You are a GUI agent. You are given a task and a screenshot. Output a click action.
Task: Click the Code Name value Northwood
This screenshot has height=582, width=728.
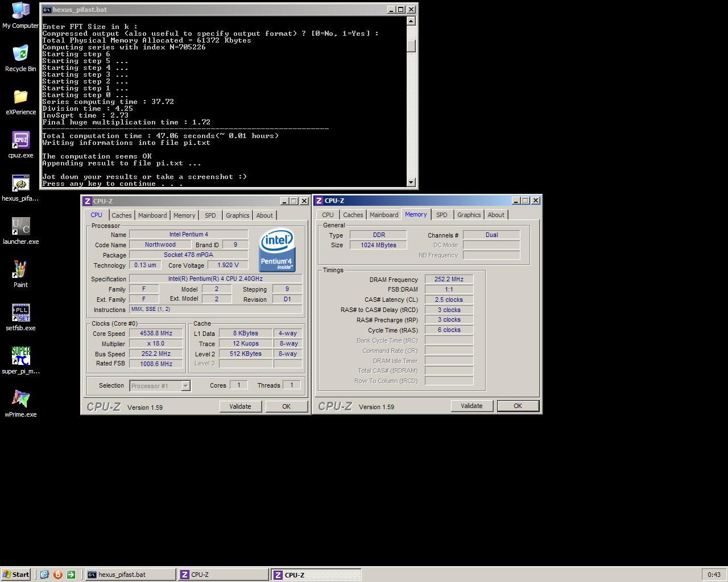160,245
